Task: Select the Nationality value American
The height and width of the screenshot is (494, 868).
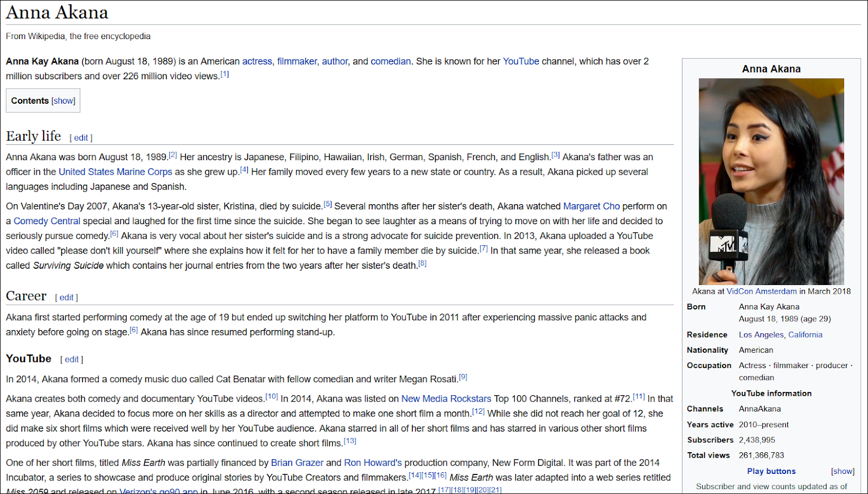Action: [756, 350]
